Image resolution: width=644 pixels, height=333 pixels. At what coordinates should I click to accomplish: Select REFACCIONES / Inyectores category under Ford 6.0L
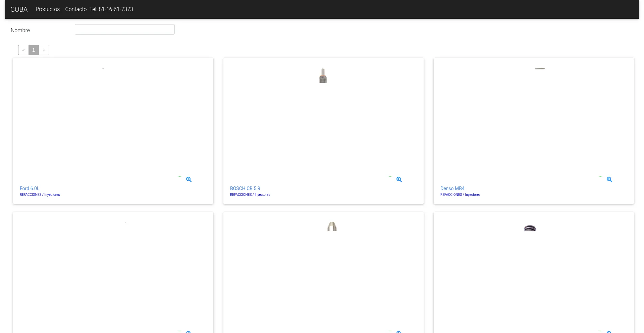[40, 195]
